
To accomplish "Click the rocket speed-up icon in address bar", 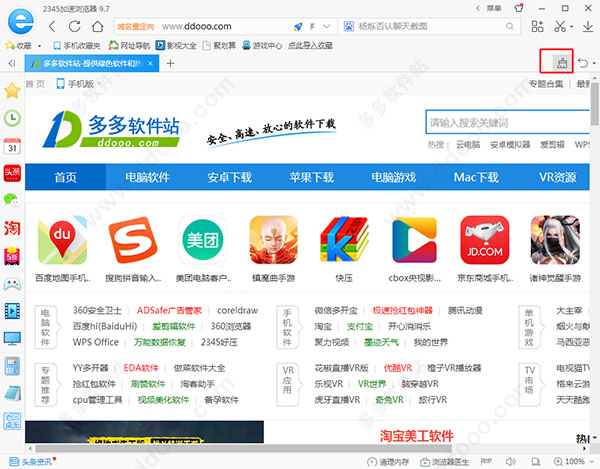I will (x=298, y=26).
